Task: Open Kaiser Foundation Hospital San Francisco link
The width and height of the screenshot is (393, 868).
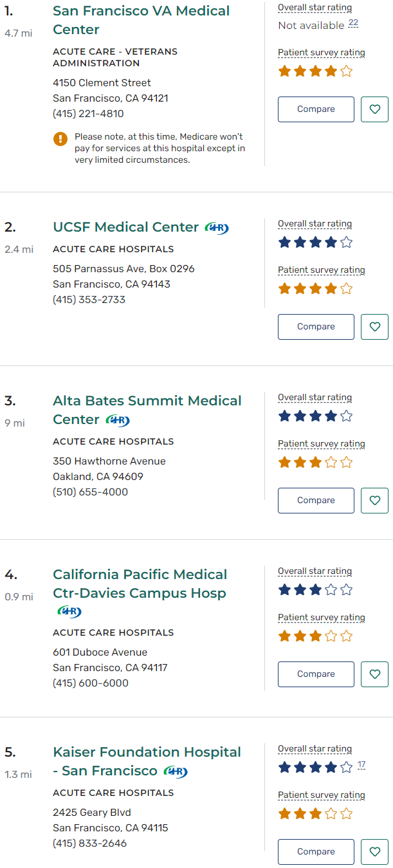Action: tap(147, 752)
